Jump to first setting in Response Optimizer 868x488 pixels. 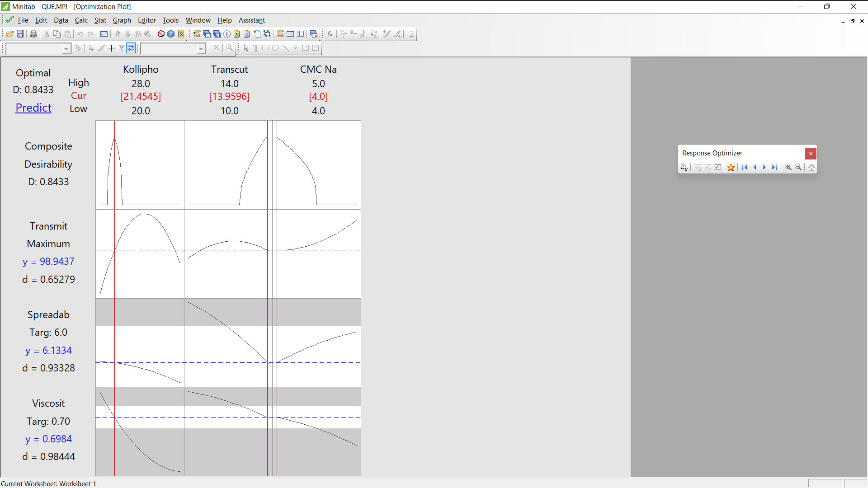tap(745, 167)
